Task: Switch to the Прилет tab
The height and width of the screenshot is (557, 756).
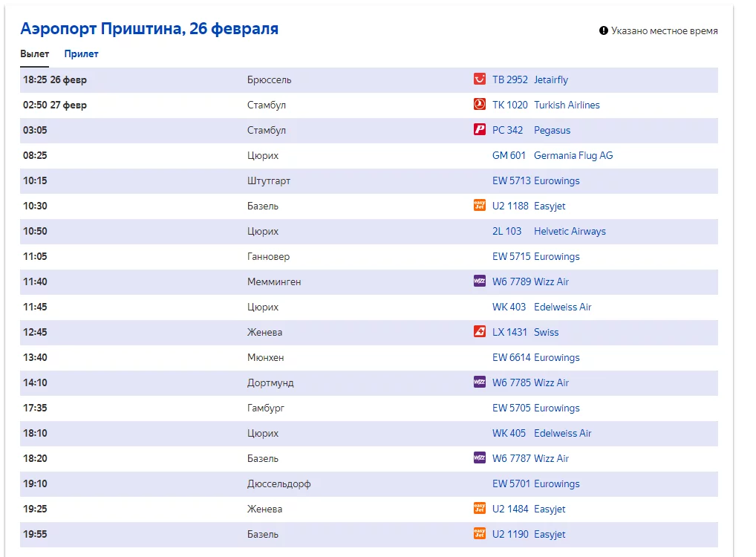Action: click(81, 54)
